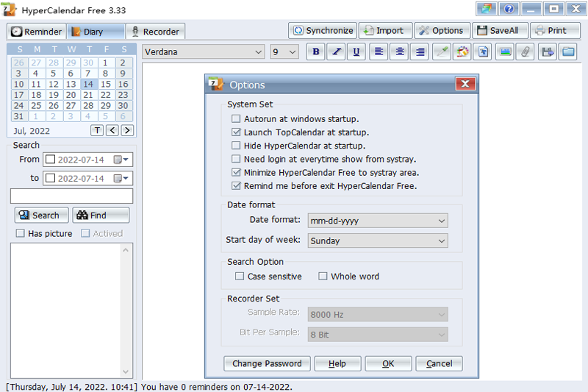Toggle italic text formatting
This screenshot has height=392, width=588.
point(337,51)
